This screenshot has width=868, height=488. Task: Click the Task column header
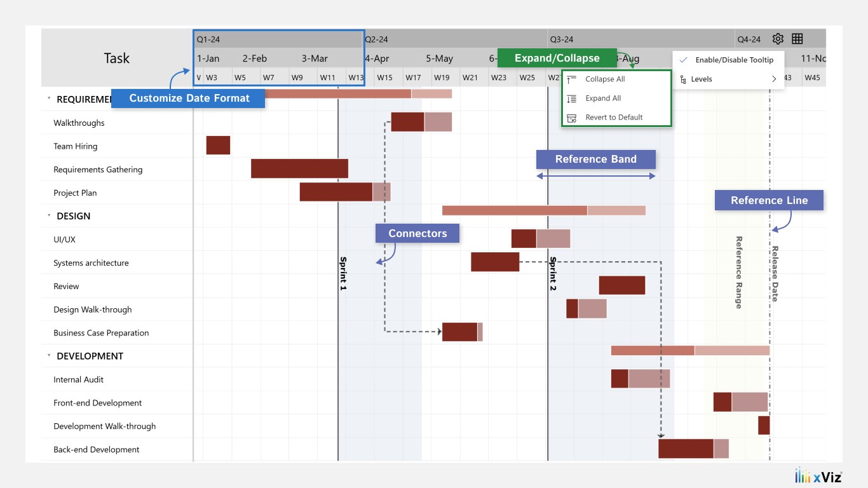[117, 58]
